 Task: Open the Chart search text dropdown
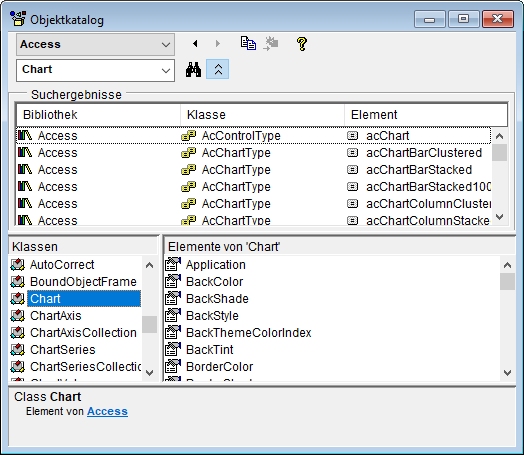click(95, 70)
